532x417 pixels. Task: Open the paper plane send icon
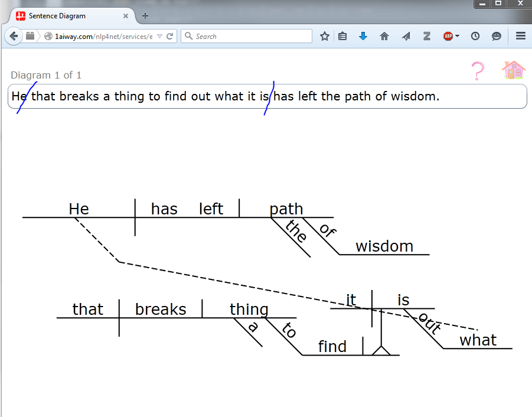click(406, 36)
